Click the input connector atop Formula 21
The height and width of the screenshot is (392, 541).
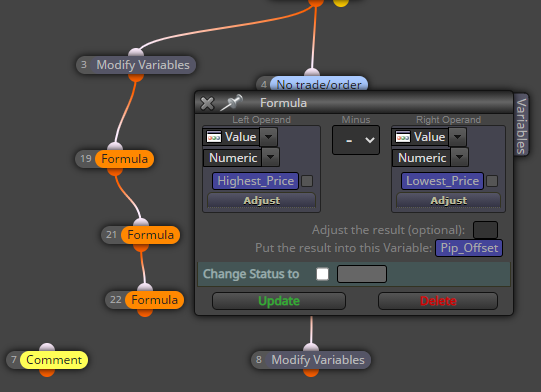coord(141,223)
